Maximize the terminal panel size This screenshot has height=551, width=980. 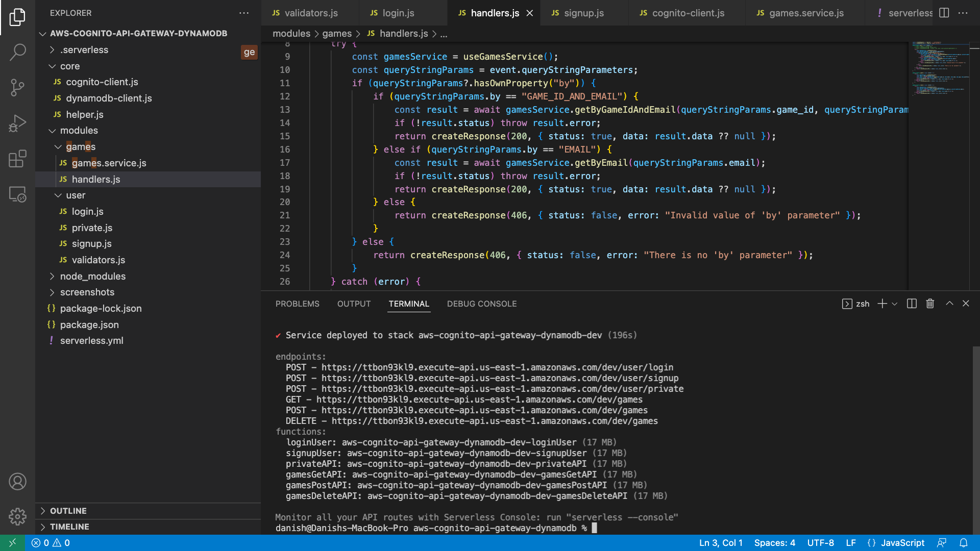(949, 304)
